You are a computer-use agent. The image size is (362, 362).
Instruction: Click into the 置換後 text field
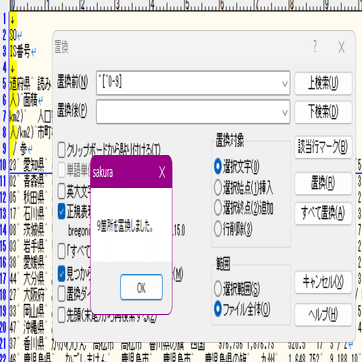(x=189, y=112)
